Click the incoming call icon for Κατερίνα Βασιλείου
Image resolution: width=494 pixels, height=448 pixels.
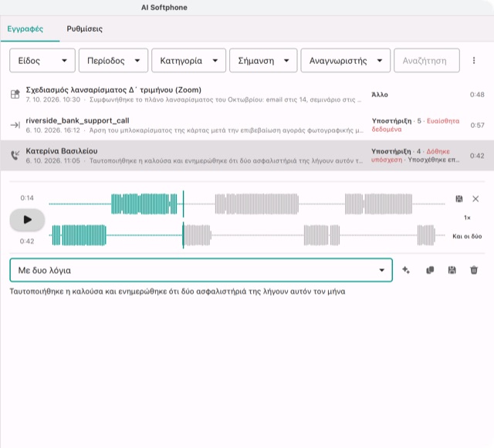pos(15,155)
